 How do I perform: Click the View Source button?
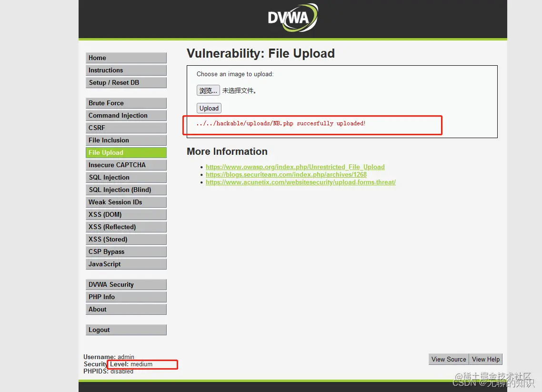[449, 359]
